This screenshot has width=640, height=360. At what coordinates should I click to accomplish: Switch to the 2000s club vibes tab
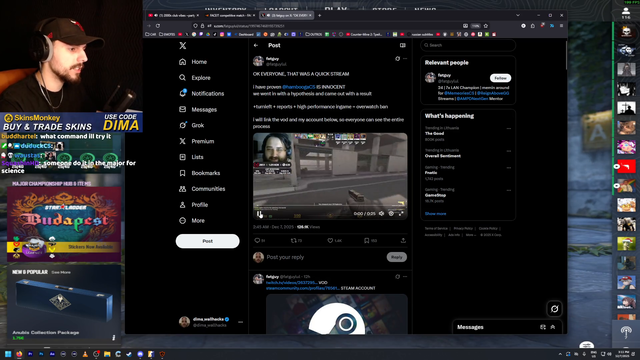click(x=173, y=16)
